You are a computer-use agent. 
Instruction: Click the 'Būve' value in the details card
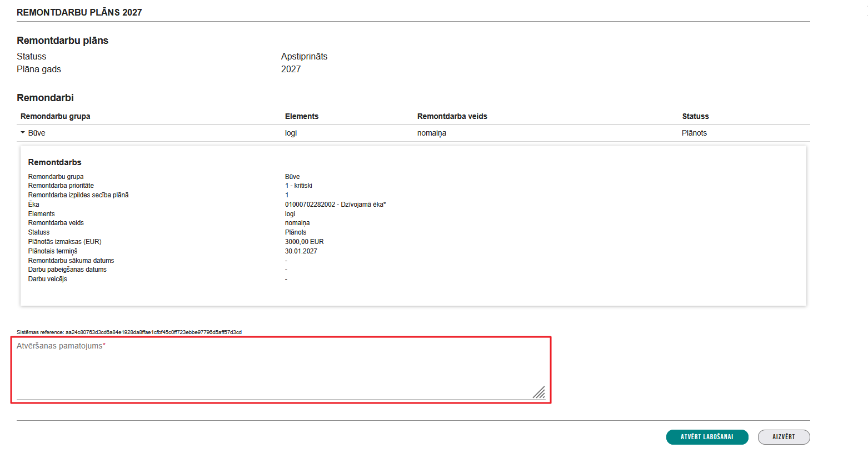292,177
